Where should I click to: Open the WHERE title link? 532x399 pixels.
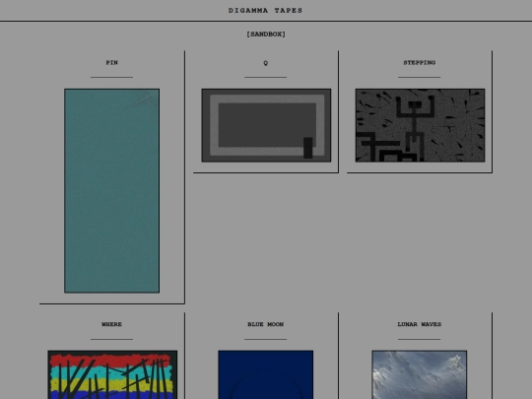click(x=112, y=324)
